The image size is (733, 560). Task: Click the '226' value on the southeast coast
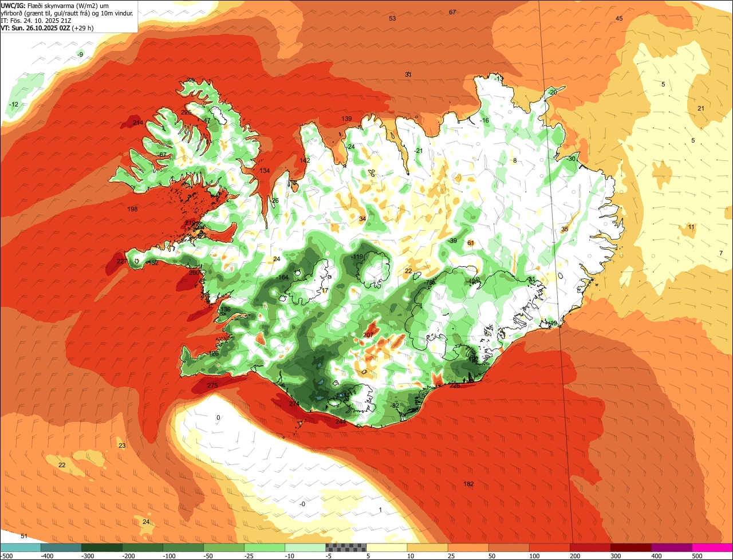[x=455, y=385]
